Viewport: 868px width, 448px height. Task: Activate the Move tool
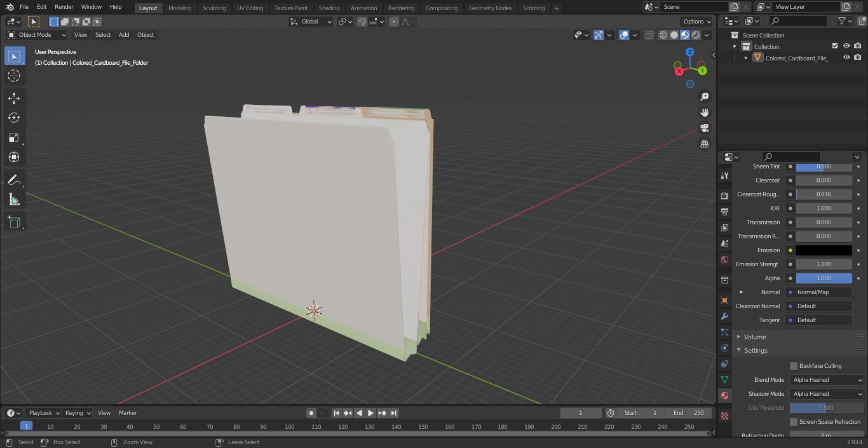(x=14, y=98)
